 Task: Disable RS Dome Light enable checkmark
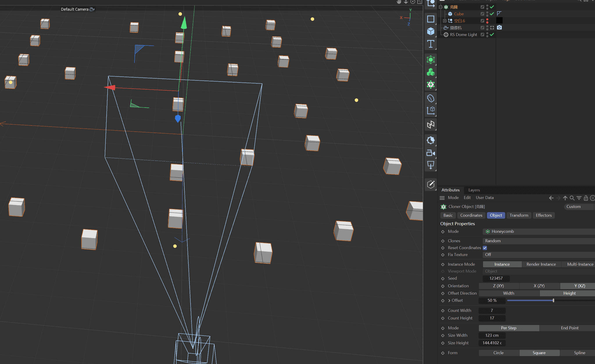click(492, 35)
